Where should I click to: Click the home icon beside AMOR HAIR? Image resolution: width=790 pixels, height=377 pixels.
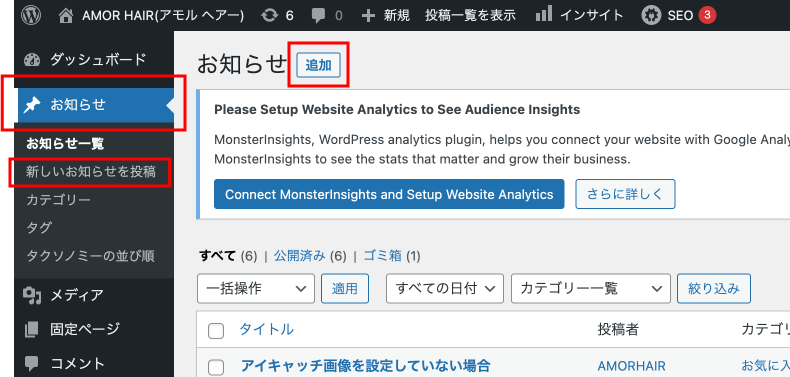coord(66,16)
